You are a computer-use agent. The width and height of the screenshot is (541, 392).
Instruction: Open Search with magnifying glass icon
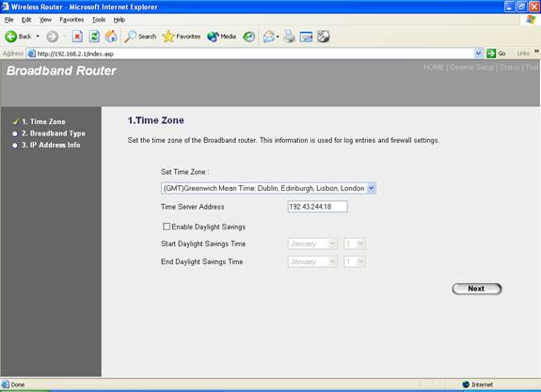click(130, 37)
